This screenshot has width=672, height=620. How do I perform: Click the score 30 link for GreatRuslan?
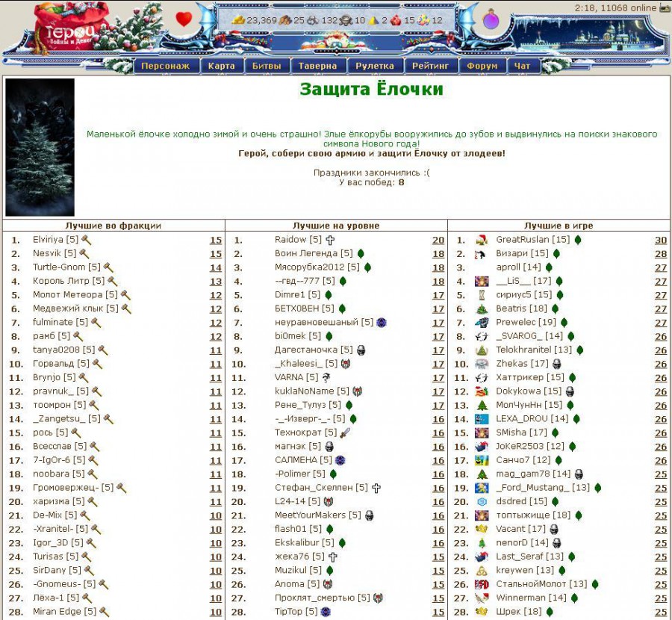tap(661, 241)
